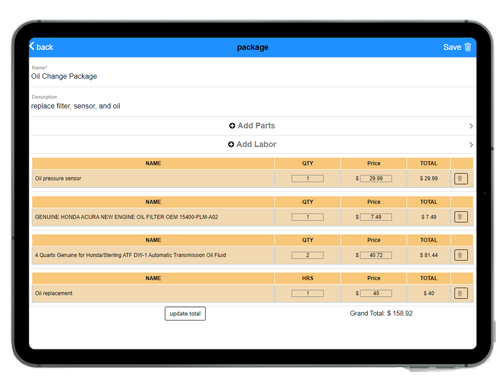500x388 pixels.
Task: Delete the Honda Acura oil filter row
Action: click(461, 217)
